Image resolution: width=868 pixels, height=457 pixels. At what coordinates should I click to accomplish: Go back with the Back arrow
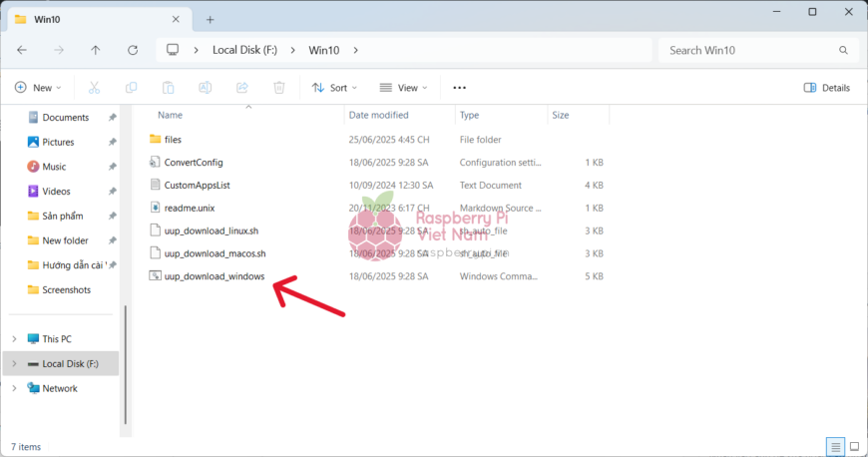click(x=22, y=51)
